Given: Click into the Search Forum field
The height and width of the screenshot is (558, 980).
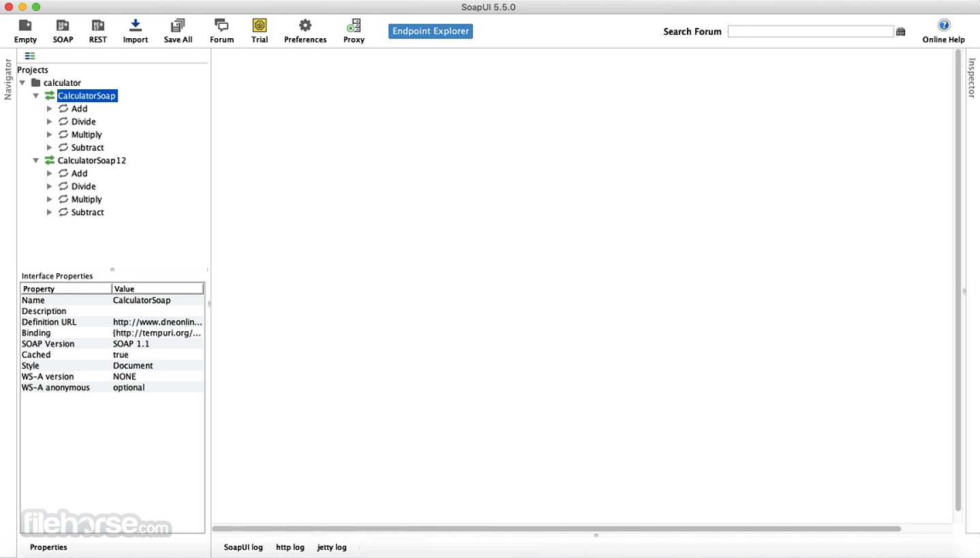Looking at the screenshot, I should [810, 31].
